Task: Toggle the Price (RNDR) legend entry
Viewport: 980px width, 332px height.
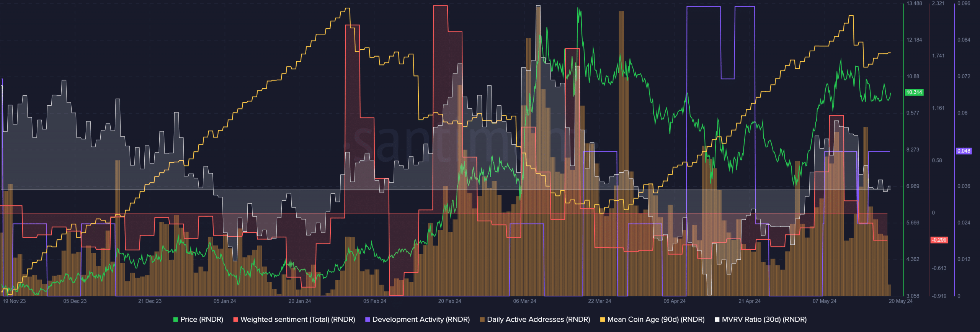Action: tap(198, 319)
